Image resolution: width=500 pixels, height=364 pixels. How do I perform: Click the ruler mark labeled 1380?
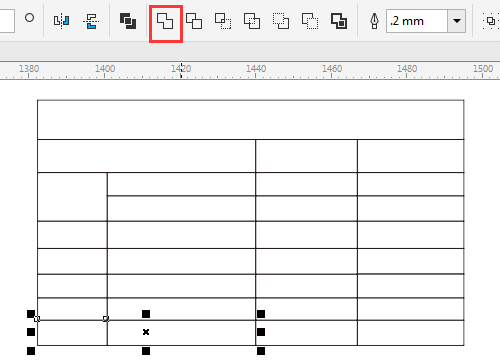tap(29, 69)
